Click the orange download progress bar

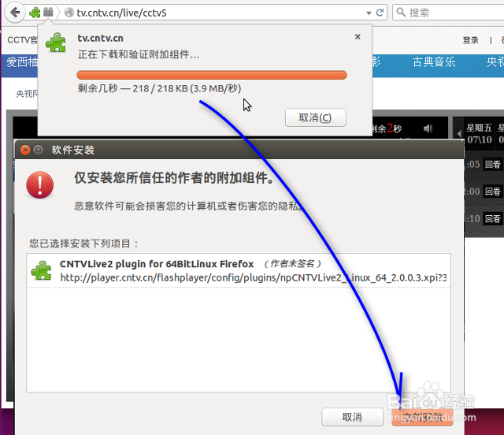click(x=212, y=75)
